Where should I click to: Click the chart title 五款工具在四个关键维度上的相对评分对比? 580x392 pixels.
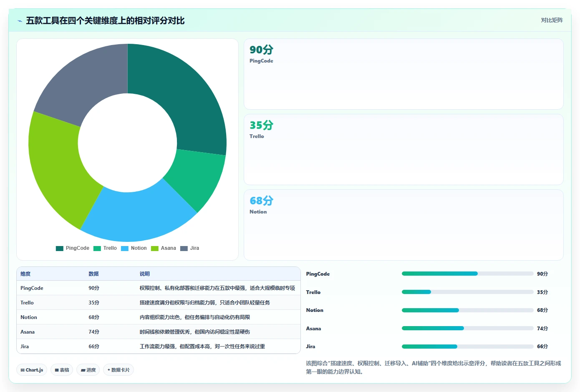coord(105,21)
